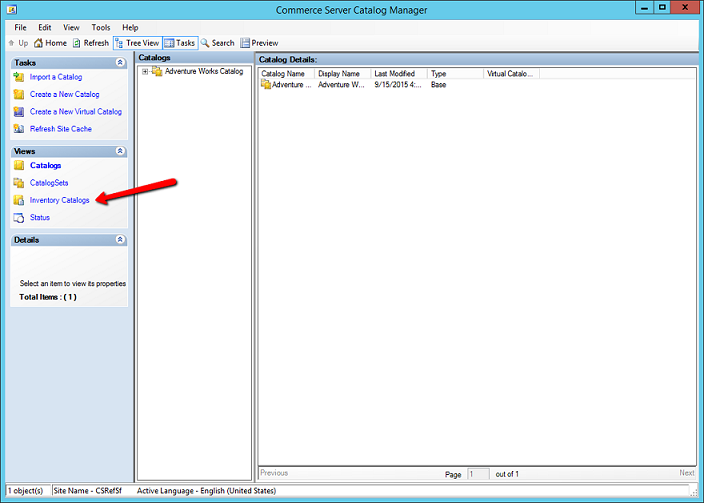
Task: Open the File menu
Action: (x=21, y=27)
